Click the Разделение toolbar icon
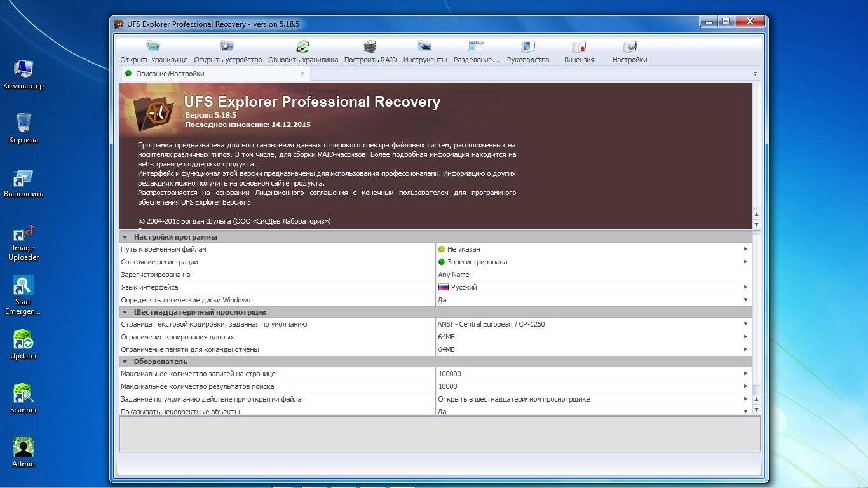The image size is (868, 488). point(477,46)
